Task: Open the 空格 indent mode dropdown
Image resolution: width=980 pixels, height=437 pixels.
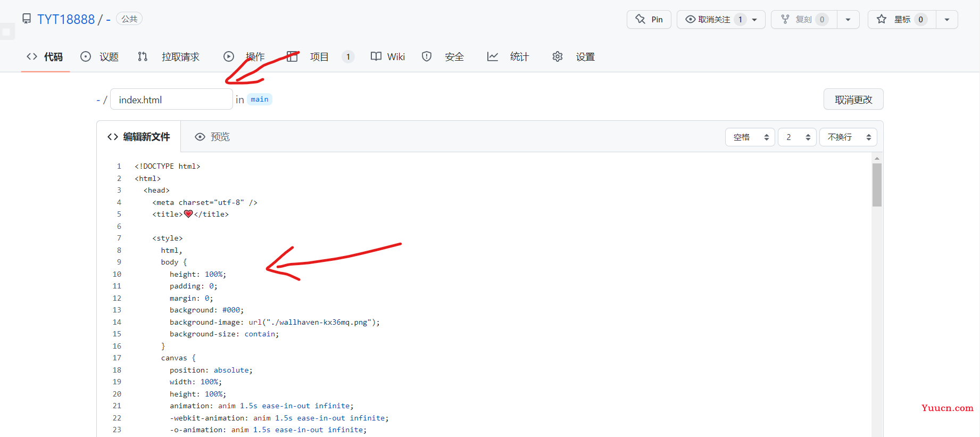Action: (x=750, y=137)
